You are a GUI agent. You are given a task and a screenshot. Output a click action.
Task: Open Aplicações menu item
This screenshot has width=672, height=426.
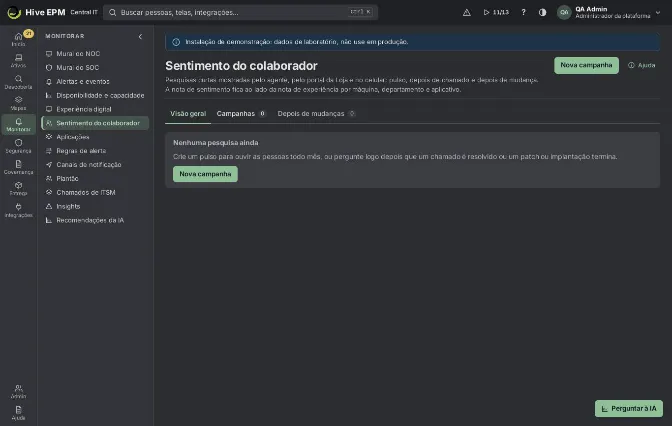95,137
